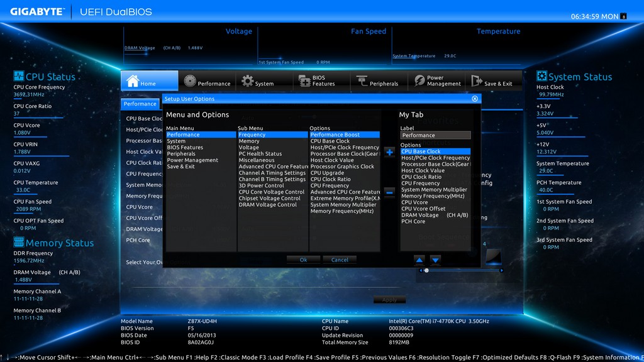Click the slider handle below My Tab
This screenshot has width=644, height=362.
[x=426, y=270]
